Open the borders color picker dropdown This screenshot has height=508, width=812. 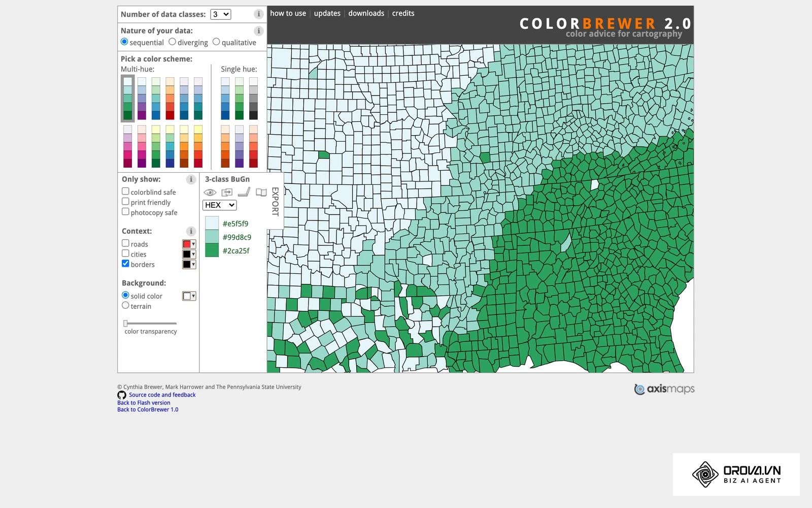[189, 265]
